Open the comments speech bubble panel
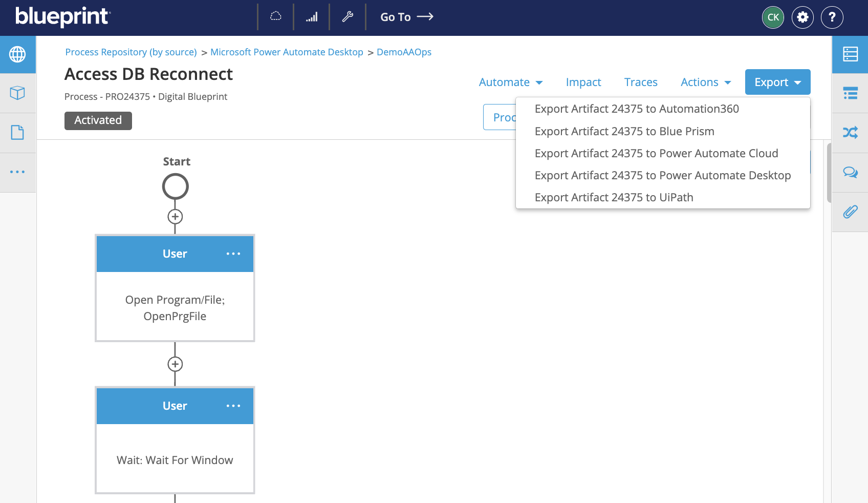This screenshot has width=868, height=503. click(850, 173)
